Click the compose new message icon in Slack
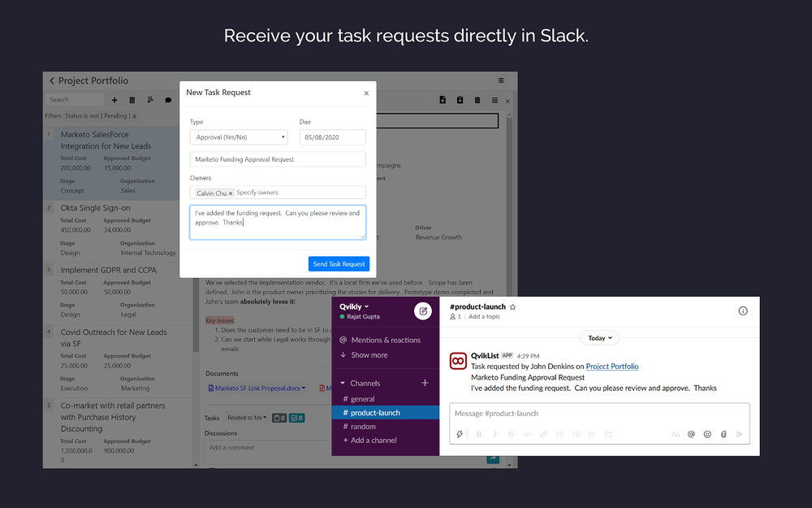 point(423,311)
